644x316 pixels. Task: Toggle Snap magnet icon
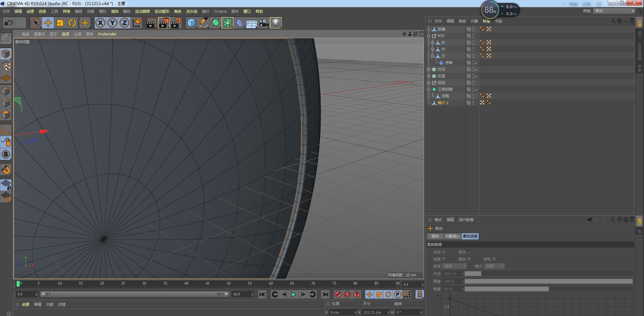(6, 170)
